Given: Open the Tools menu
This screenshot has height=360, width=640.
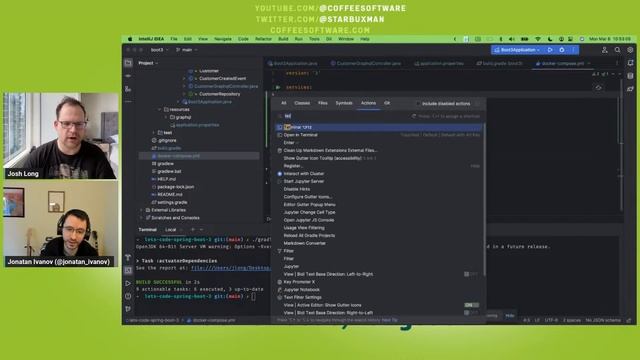Looking at the screenshot, I should coord(314,39).
